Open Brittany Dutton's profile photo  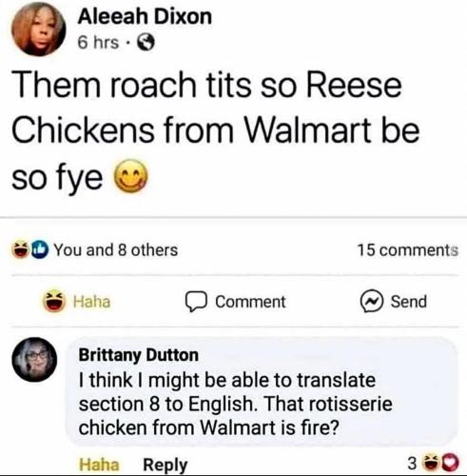[x=34, y=359]
